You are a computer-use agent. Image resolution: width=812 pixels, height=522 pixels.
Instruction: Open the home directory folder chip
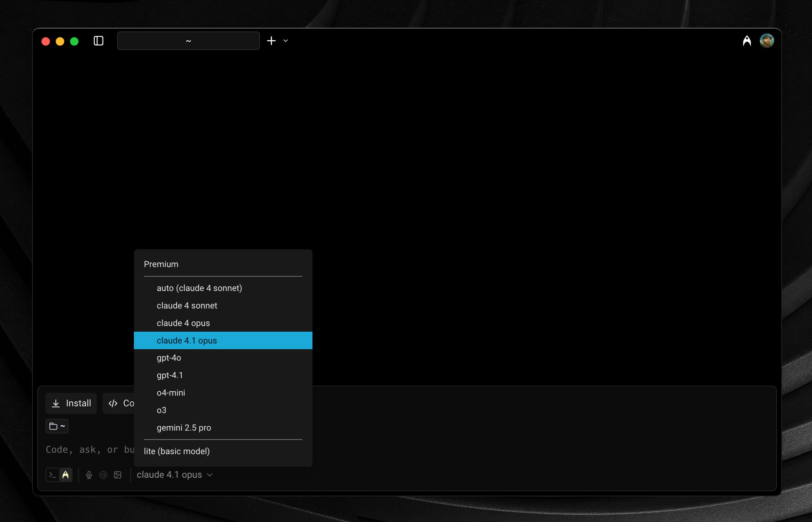pos(57,426)
